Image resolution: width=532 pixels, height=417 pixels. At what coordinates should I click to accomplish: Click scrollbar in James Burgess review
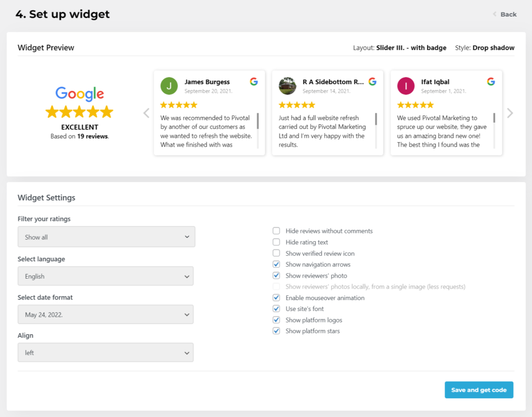tap(258, 121)
